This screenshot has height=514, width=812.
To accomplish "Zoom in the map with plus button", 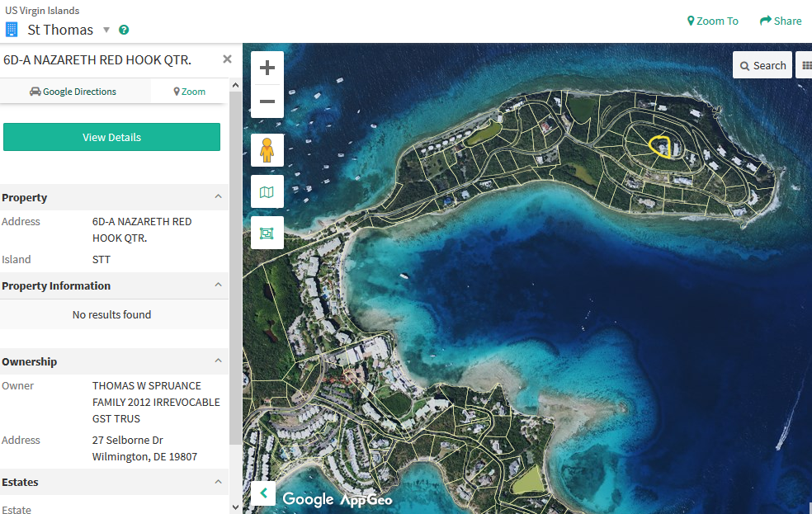I will (267, 68).
